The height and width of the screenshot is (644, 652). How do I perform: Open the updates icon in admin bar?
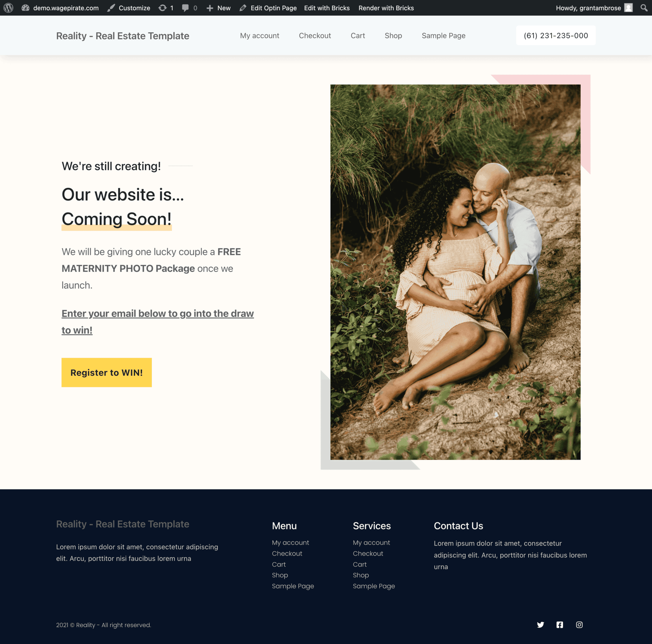tap(163, 8)
